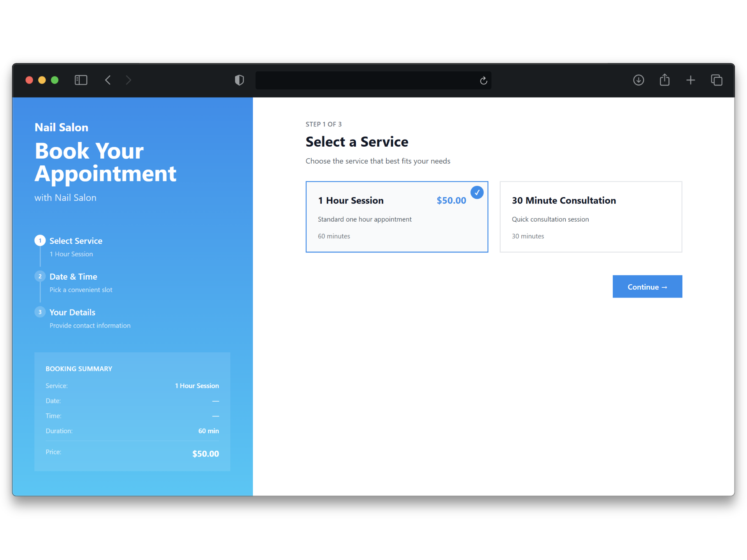This screenshot has width=747, height=560.
Task: Open the downloads icon in the toolbar
Action: tap(638, 80)
